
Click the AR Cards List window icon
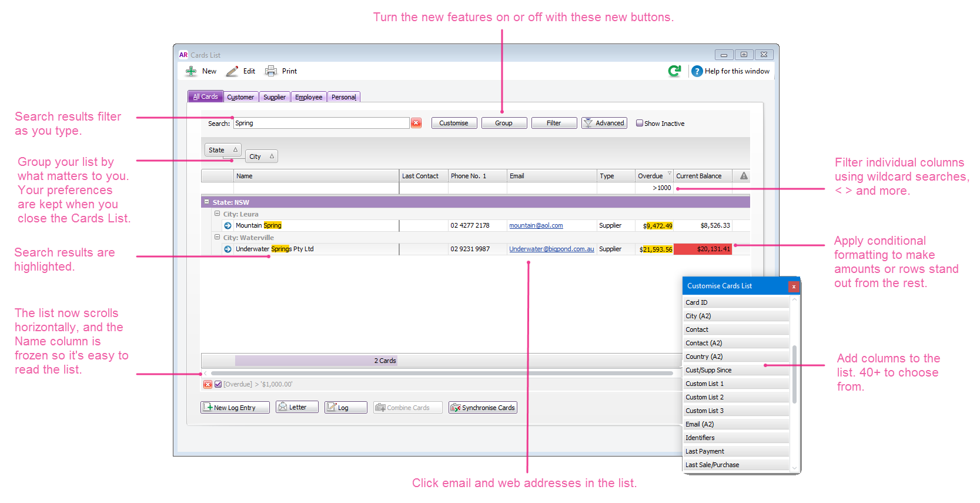[x=183, y=55]
